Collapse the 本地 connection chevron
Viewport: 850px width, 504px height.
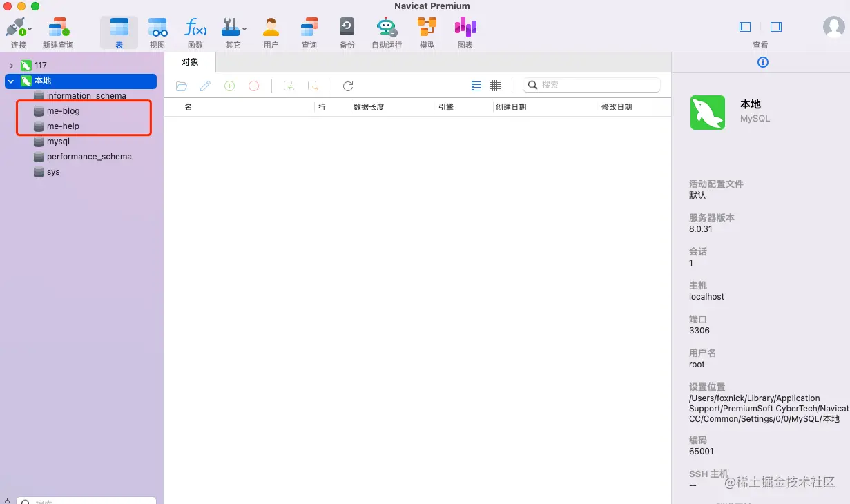pos(11,81)
